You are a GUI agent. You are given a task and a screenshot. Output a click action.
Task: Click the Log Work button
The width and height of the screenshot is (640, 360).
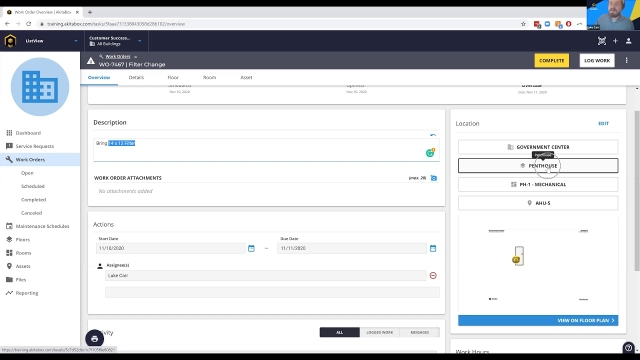click(x=597, y=60)
